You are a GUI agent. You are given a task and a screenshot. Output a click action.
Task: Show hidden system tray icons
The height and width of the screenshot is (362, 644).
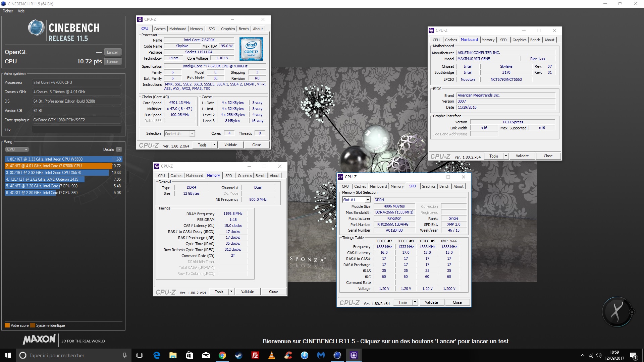pos(582,355)
